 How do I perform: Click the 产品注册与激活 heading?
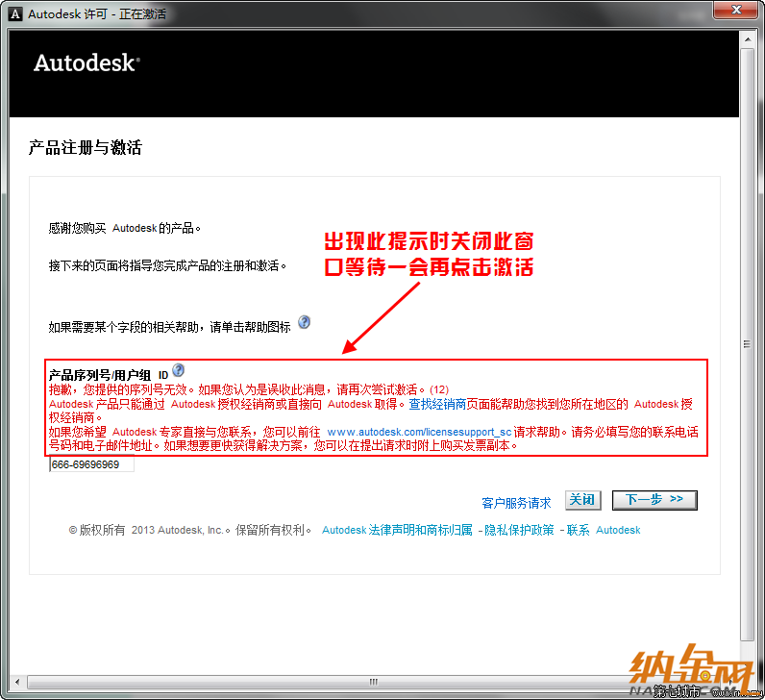86,147
